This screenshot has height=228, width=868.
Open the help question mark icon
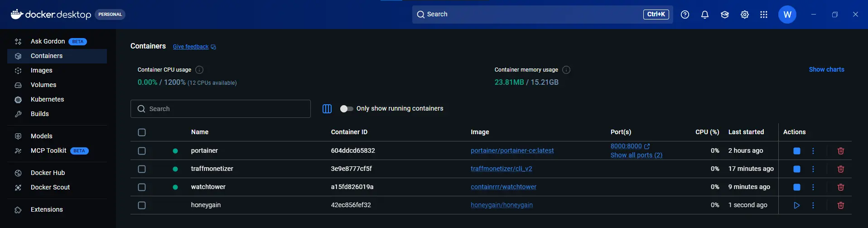pos(685,15)
